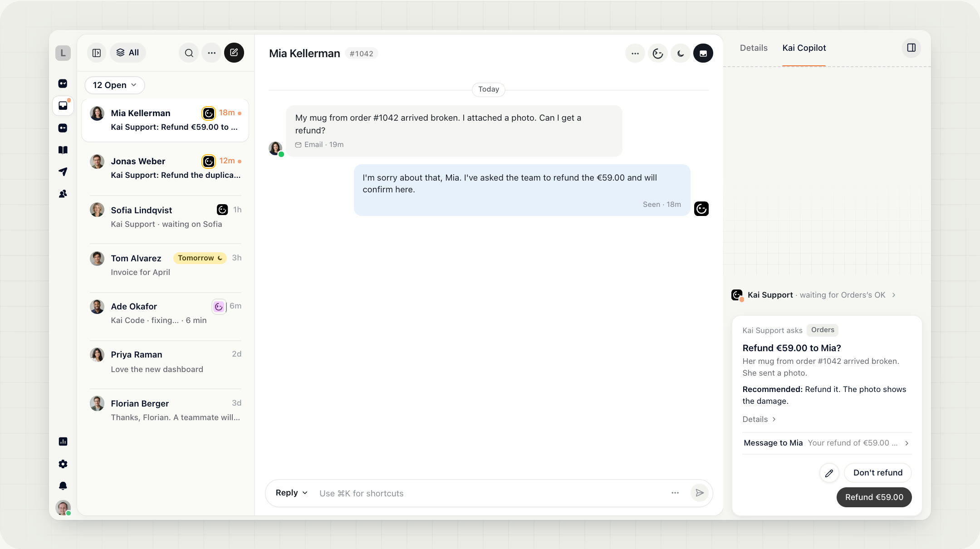Click the Kai assistant icon in header
The height and width of the screenshot is (549, 980).
(658, 54)
